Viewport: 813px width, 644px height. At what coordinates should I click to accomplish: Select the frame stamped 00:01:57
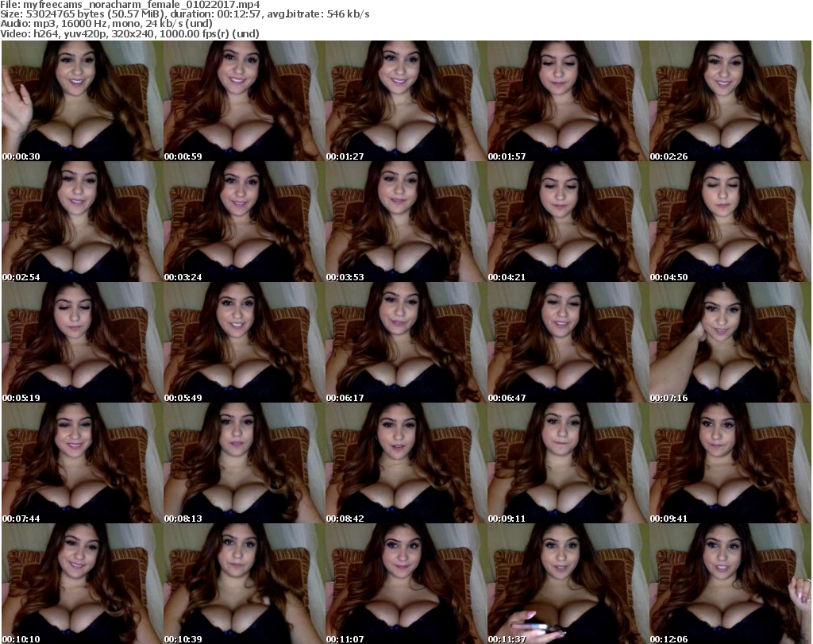tap(568, 101)
